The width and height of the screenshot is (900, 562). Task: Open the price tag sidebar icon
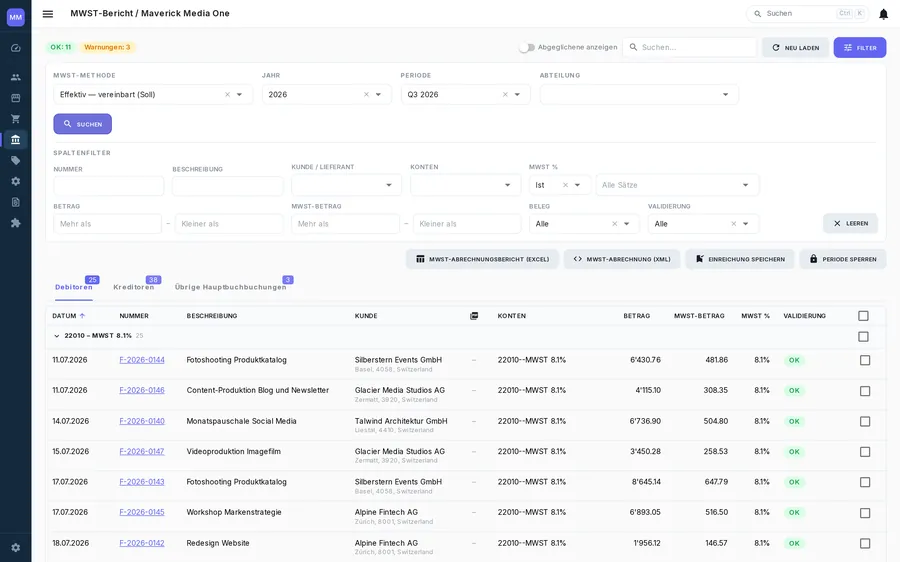click(15, 161)
